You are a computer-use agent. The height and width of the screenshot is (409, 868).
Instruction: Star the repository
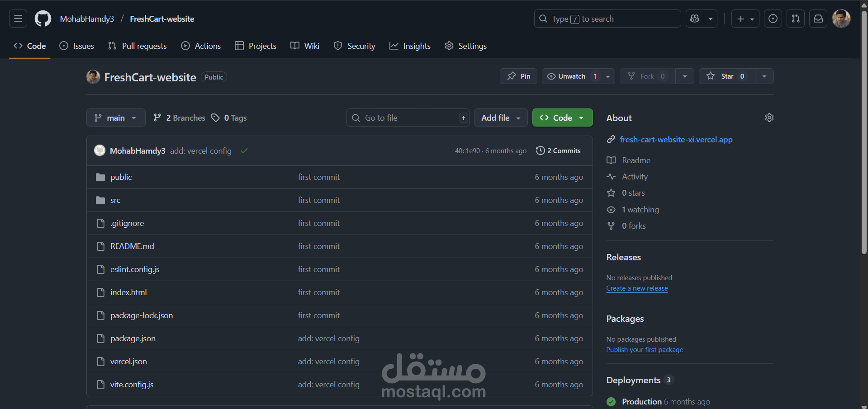727,76
